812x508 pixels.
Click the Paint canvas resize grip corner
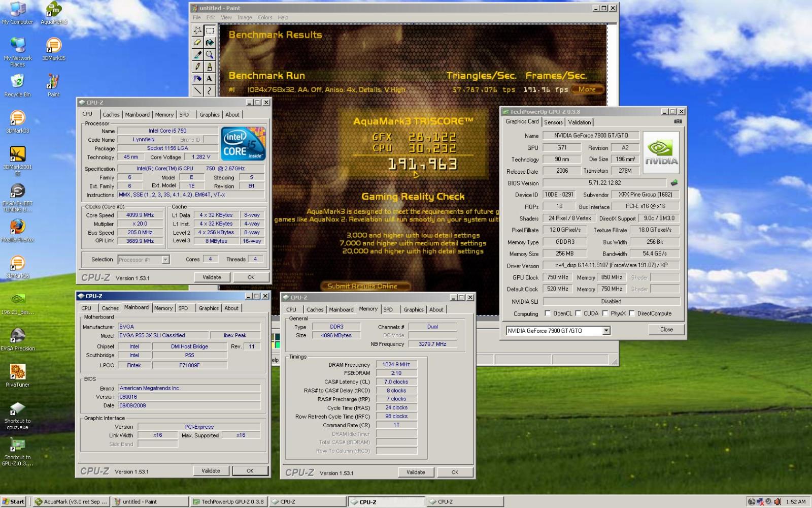coord(615,362)
